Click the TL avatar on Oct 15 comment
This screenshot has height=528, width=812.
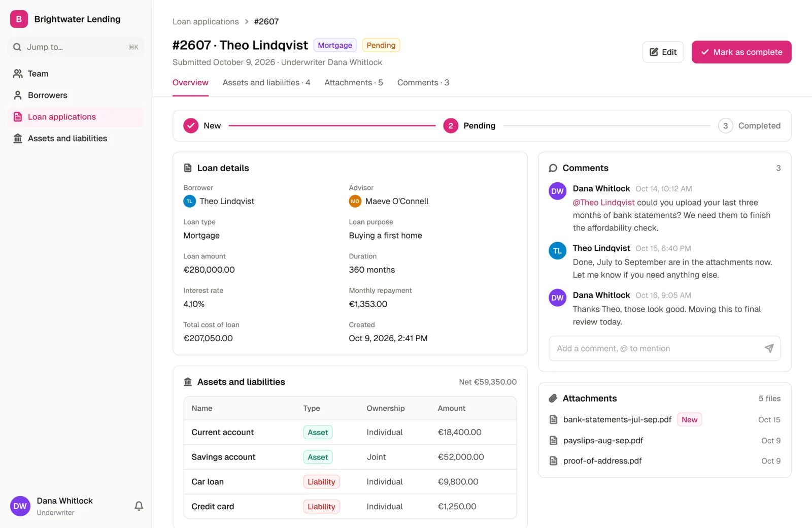pyautogui.click(x=557, y=251)
